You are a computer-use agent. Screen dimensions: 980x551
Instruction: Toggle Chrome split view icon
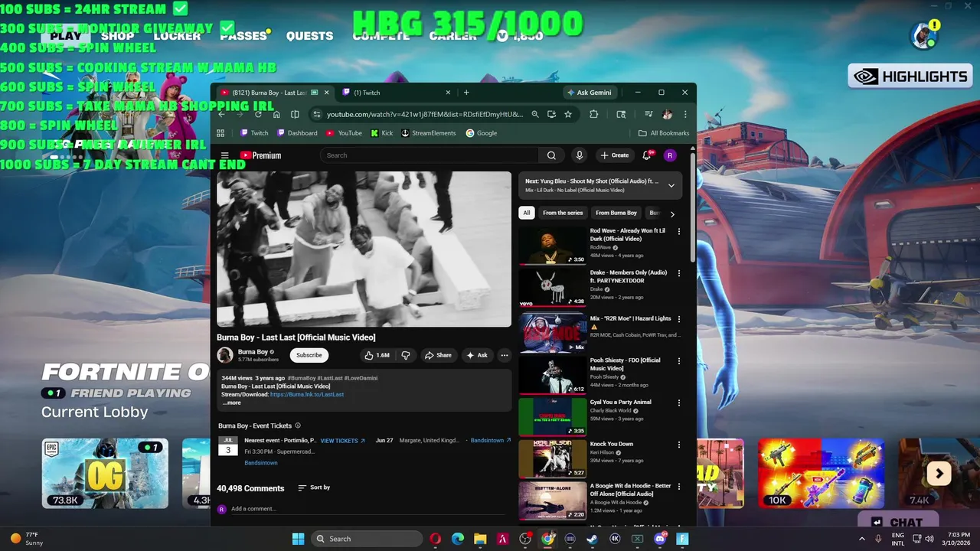295,114
